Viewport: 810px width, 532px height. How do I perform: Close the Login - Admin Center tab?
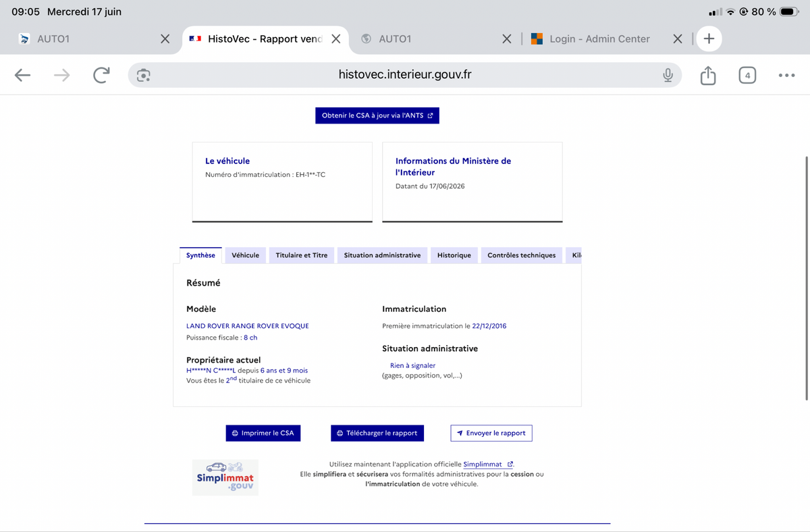tap(678, 39)
